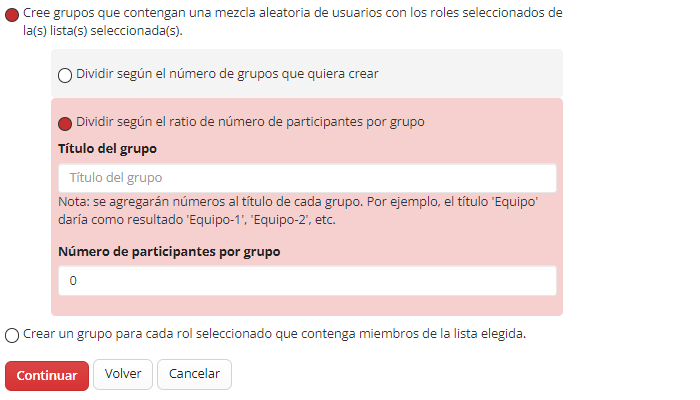Click the 'Dividir según el ratio' label text

(250, 122)
